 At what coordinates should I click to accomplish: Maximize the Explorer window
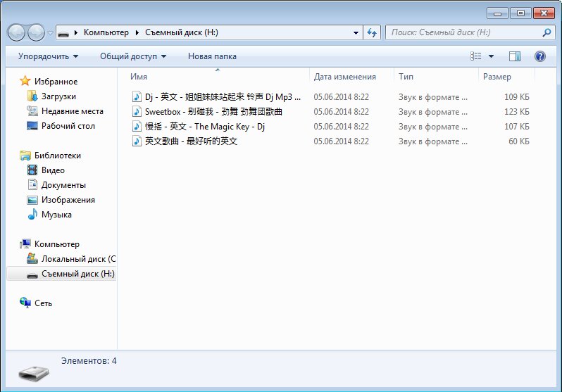[x=520, y=13]
